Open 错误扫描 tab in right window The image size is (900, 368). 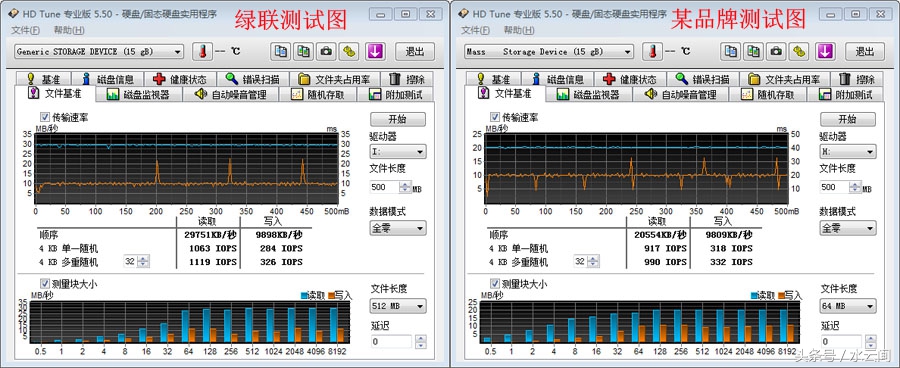(x=704, y=79)
